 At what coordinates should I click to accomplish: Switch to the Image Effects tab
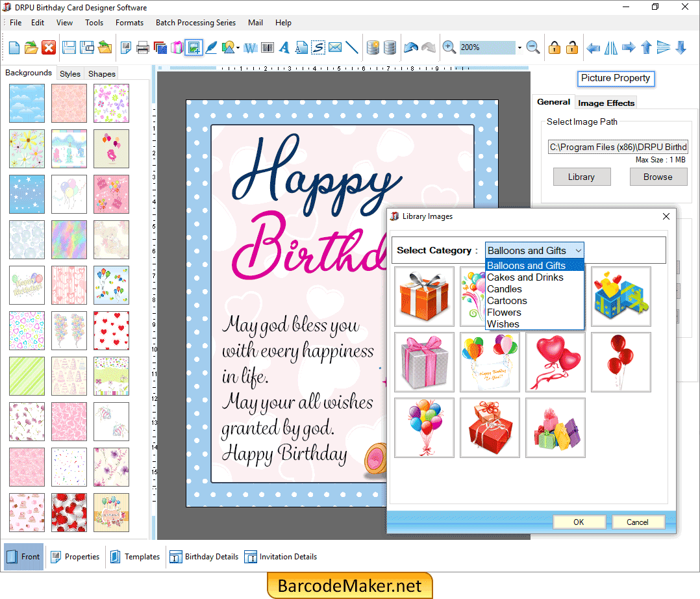click(x=606, y=103)
